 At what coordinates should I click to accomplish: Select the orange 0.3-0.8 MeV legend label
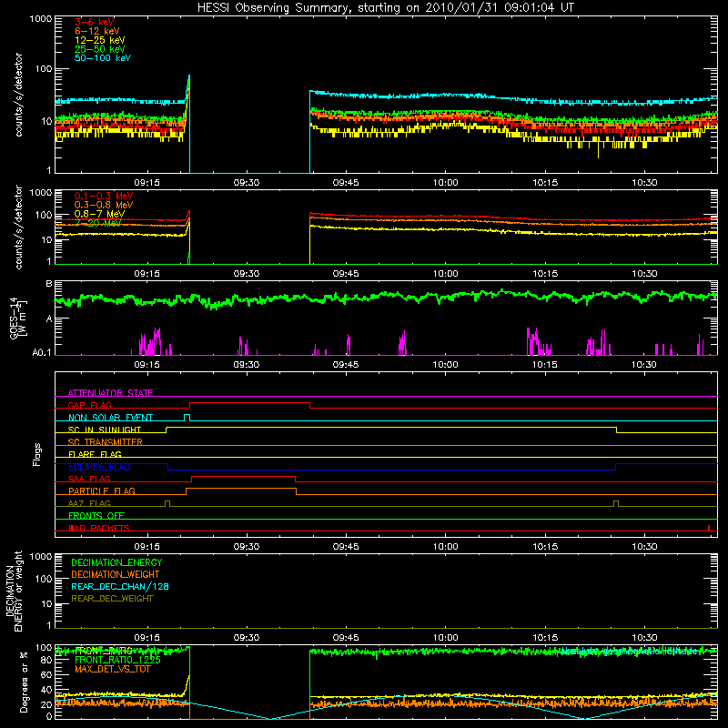coord(104,205)
